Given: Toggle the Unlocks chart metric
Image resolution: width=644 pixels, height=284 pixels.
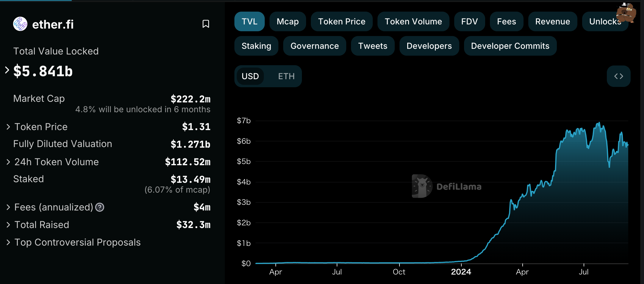Looking at the screenshot, I should 605,21.
